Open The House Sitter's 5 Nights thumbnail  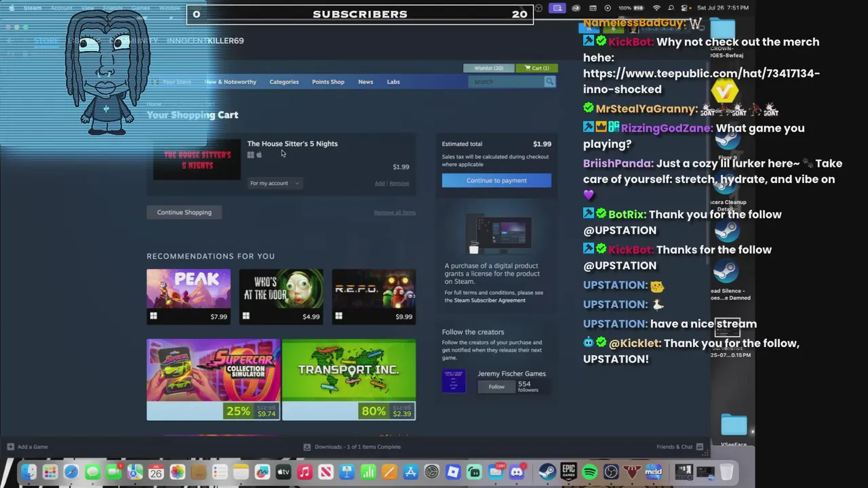[x=197, y=161]
